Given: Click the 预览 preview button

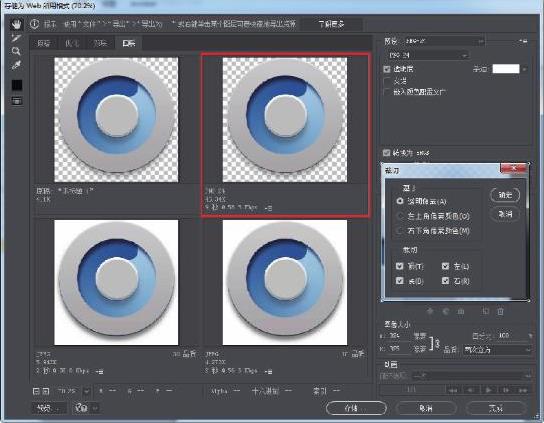Looking at the screenshot, I should pyautogui.click(x=50, y=408).
